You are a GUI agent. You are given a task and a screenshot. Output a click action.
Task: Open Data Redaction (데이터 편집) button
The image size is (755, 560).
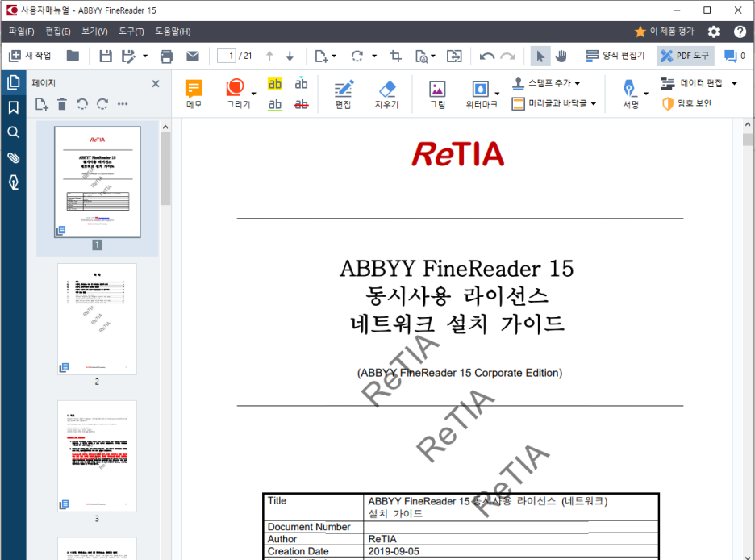(692, 83)
